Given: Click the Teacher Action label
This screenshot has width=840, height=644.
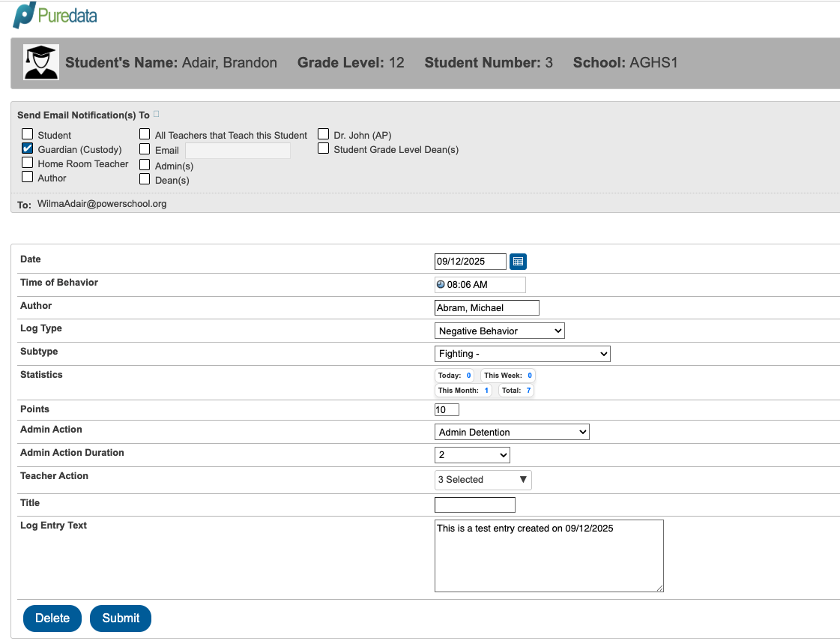Looking at the screenshot, I should point(54,476).
